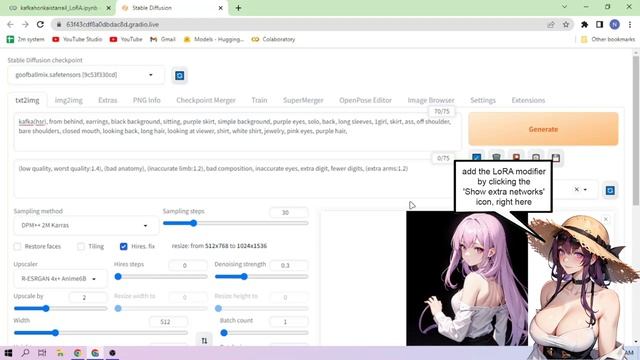Screen dimensions: 640x360
Task: Open Windows taskbar search
Action: click(x=25, y=353)
